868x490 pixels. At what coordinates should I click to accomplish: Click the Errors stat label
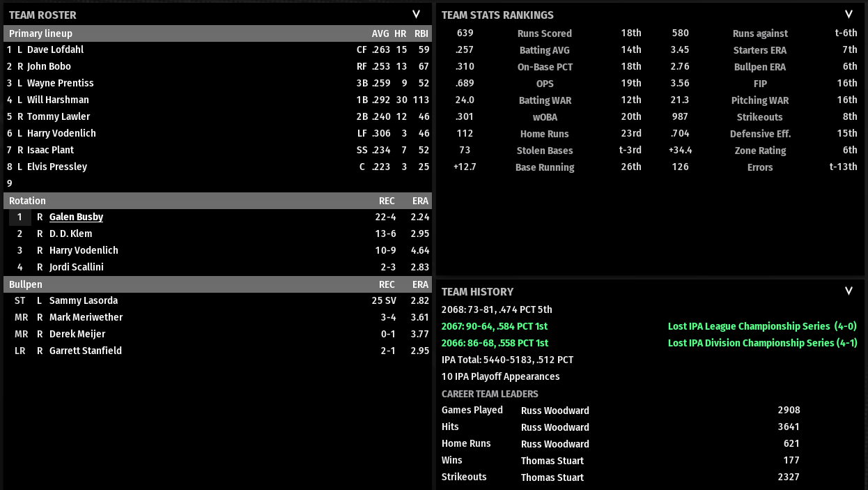tap(760, 167)
